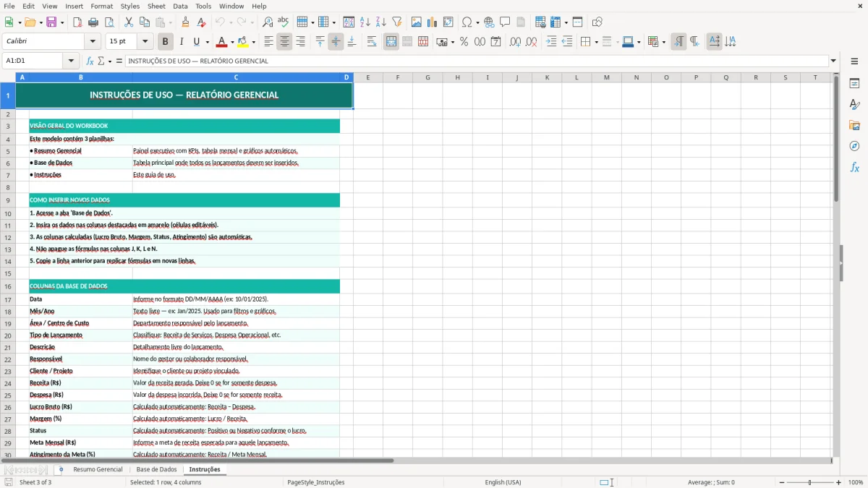Viewport: 868px width, 488px height.
Task: Open Find and Replace icon
Action: pyautogui.click(x=268, y=22)
